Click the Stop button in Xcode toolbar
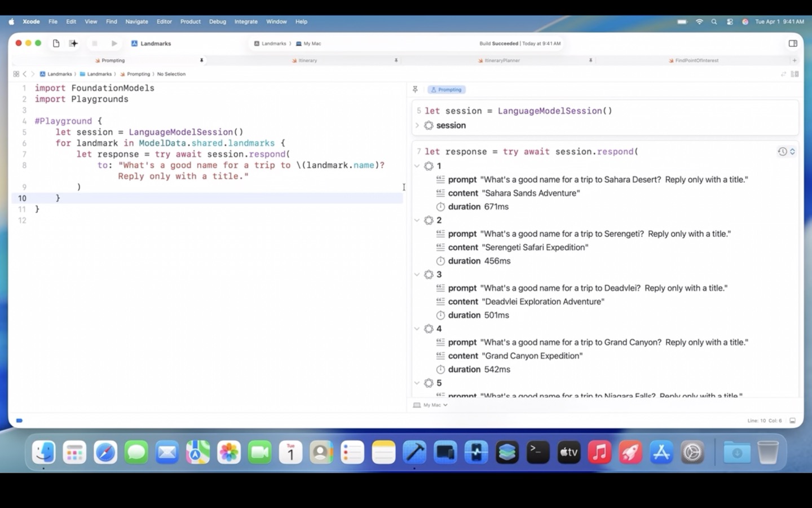812x508 pixels. (x=95, y=43)
